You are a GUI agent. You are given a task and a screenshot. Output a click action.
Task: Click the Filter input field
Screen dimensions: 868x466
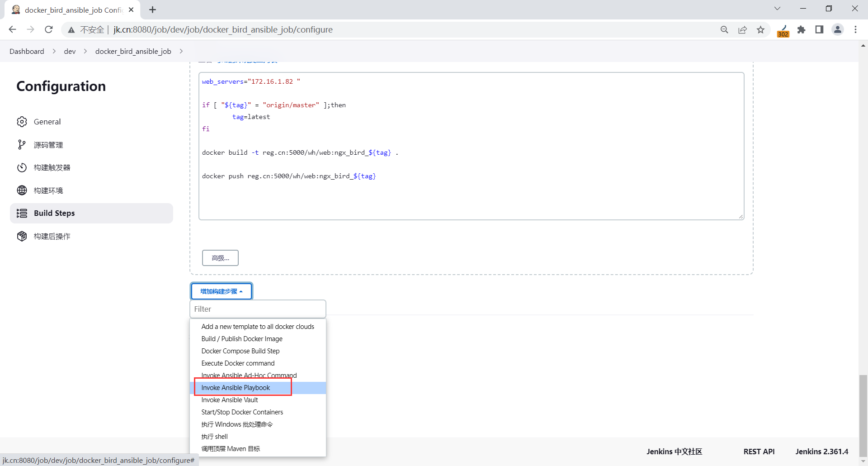pyautogui.click(x=258, y=309)
